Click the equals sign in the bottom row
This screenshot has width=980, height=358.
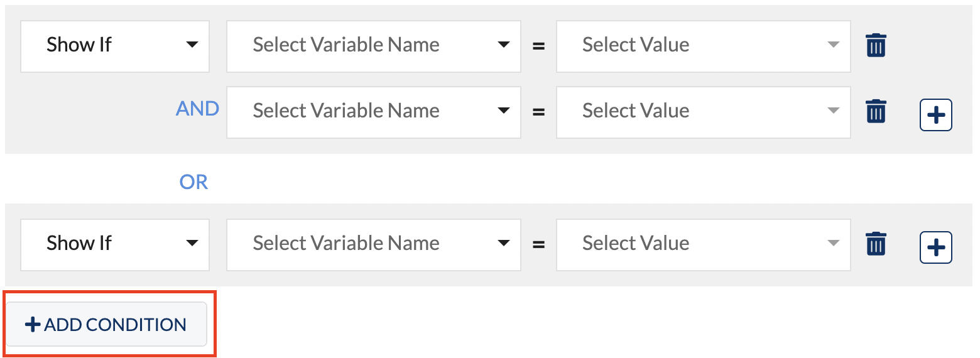click(x=538, y=245)
